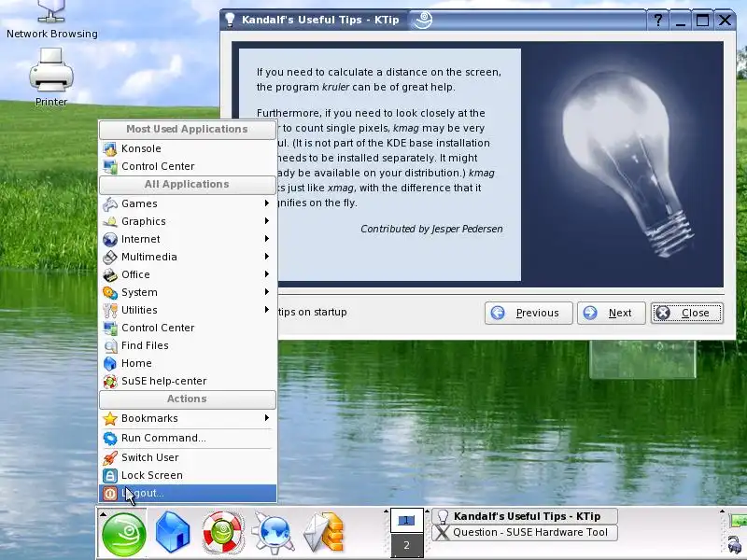Click the Utilities tools icon
The width and height of the screenshot is (747, 560).
click(x=110, y=311)
